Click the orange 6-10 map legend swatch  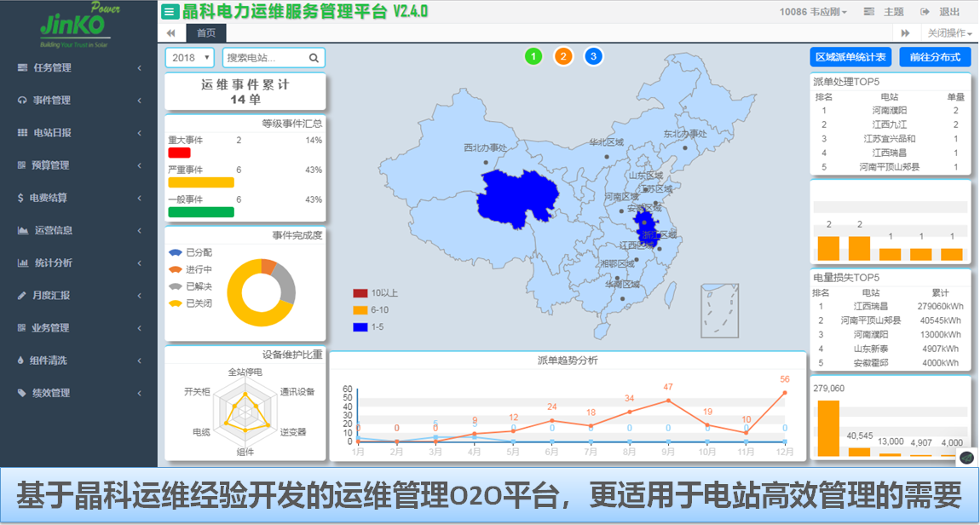click(360, 310)
